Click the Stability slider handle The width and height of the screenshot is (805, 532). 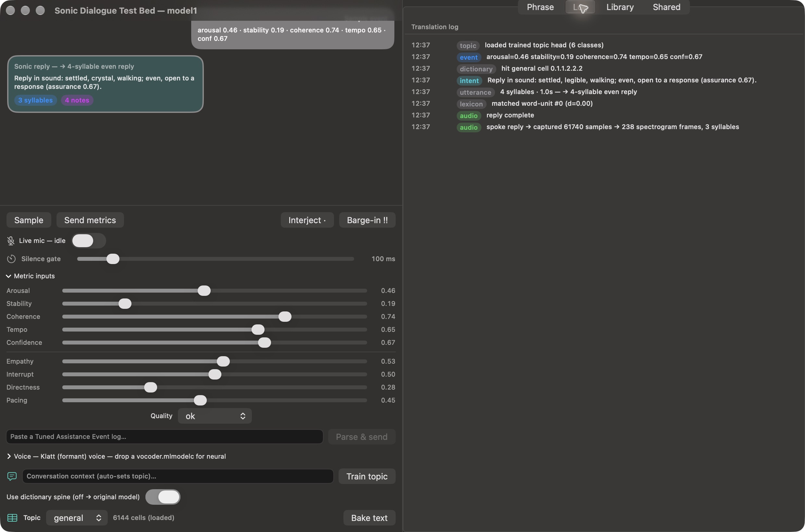point(125,304)
